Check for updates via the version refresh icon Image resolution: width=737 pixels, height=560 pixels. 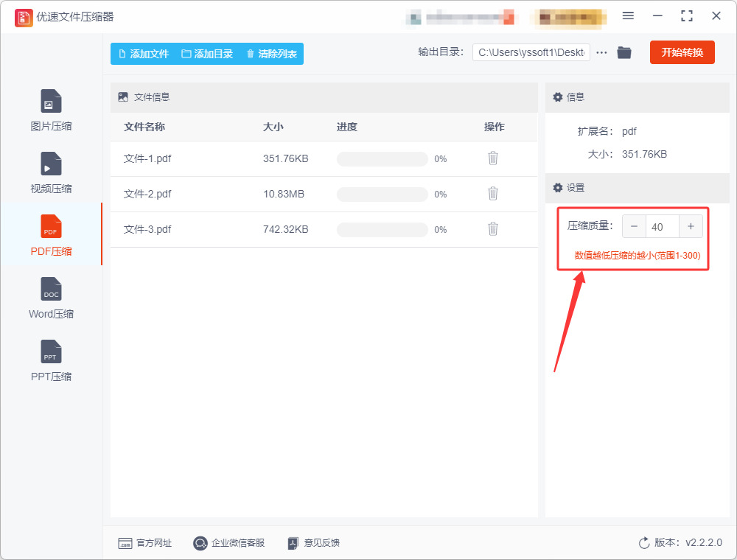tap(644, 543)
